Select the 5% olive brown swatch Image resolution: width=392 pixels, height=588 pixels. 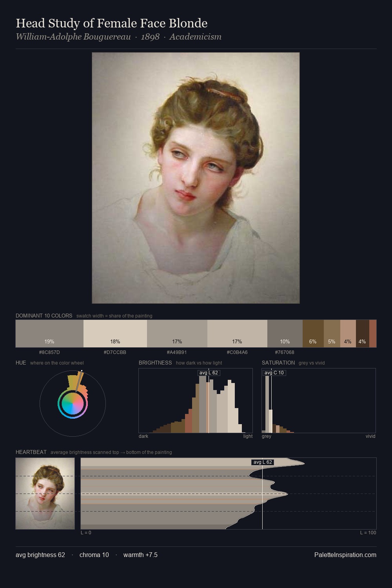[x=332, y=334]
